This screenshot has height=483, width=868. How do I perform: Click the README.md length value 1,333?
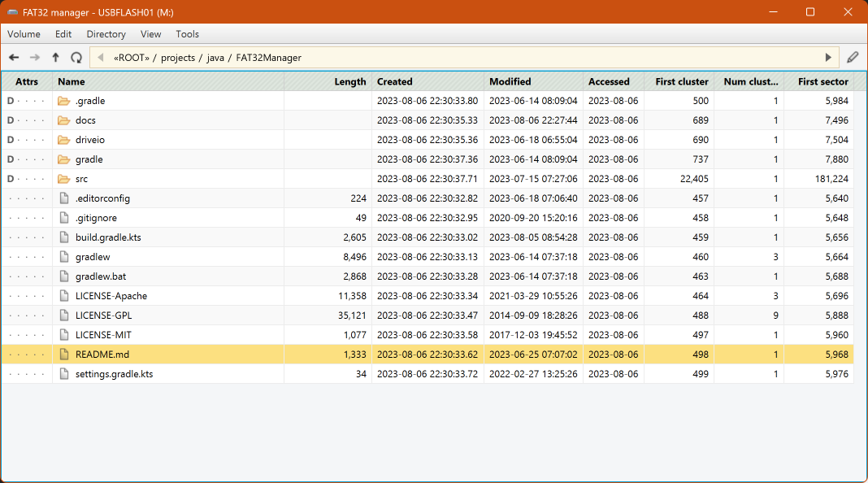pos(355,355)
